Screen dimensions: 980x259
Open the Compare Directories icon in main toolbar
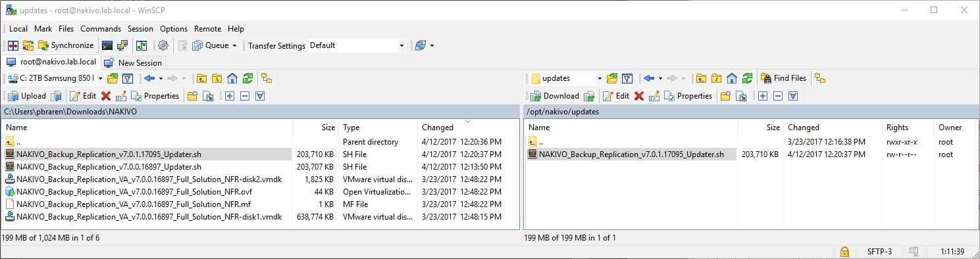pyautogui.click(x=13, y=45)
